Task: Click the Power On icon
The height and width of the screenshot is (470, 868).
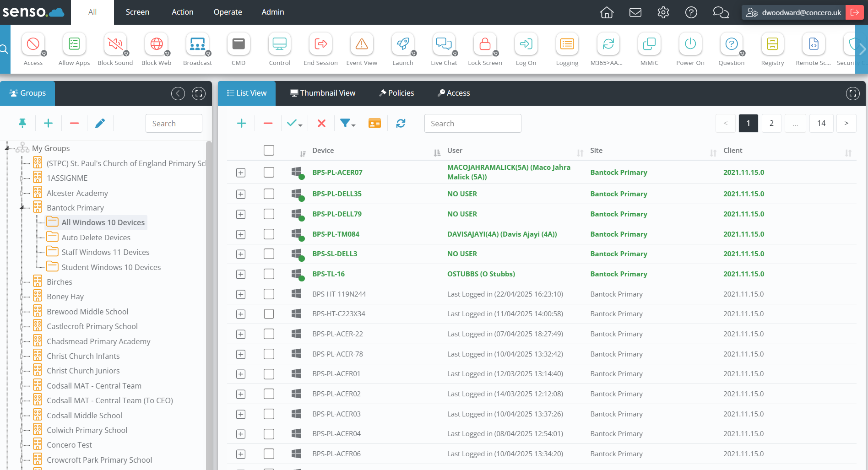Action: click(x=690, y=44)
